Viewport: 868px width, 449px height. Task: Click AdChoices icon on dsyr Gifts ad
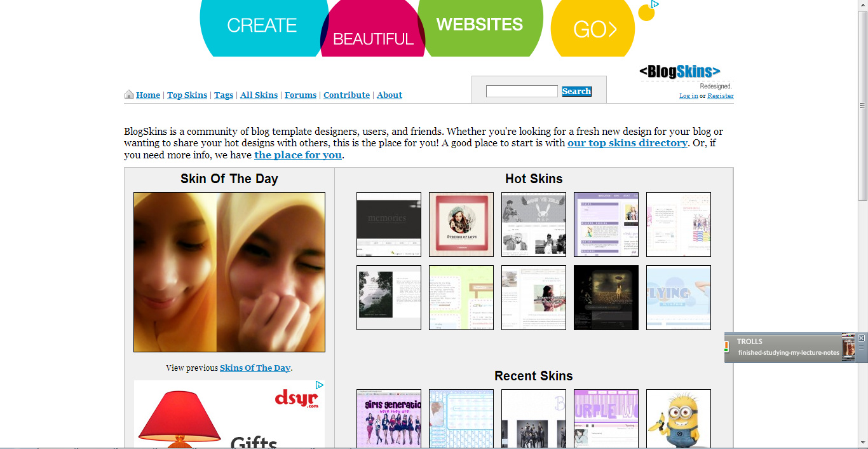tap(320, 385)
